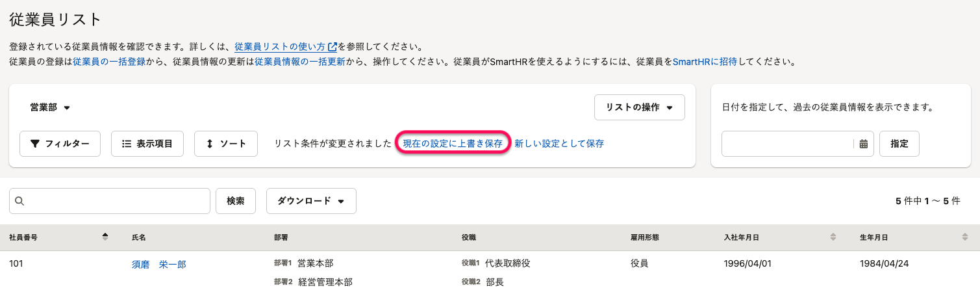980x294 pixels.
Task: Open employee 須磨 栄一郎 profile
Action: click(158, 264)
